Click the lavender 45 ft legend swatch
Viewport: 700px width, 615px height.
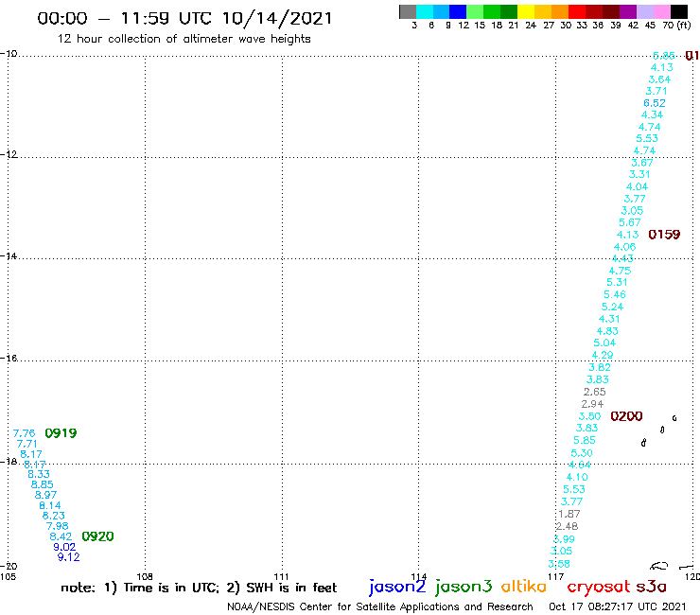coord(645,11)
